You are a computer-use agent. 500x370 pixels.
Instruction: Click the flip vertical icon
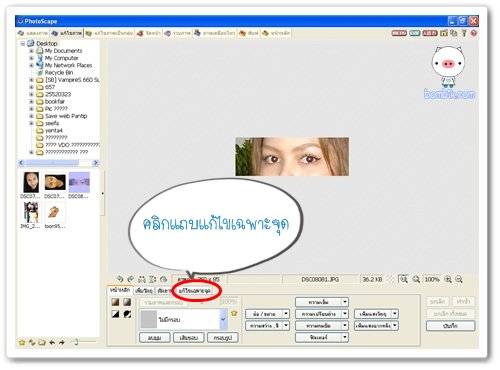click(x=153, y=279)
